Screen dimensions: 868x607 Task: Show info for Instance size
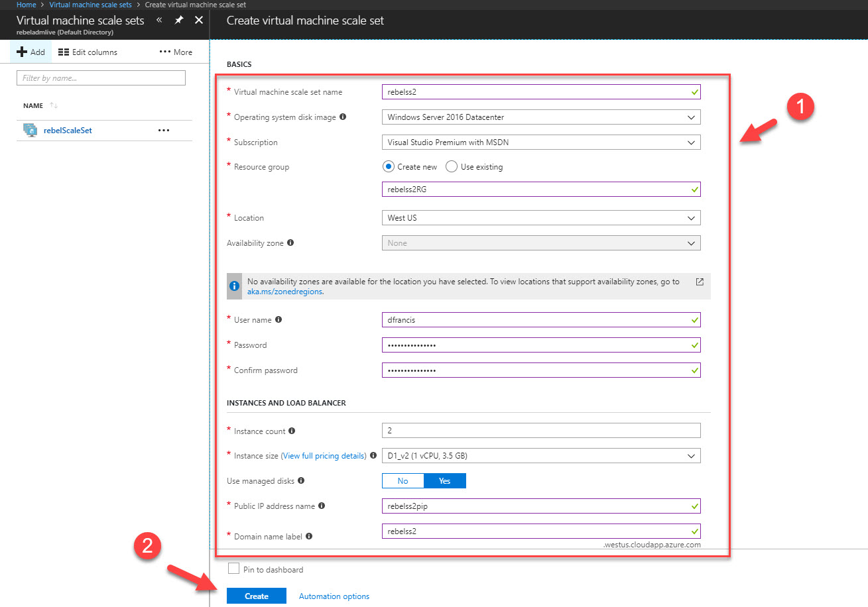(373, 455)
